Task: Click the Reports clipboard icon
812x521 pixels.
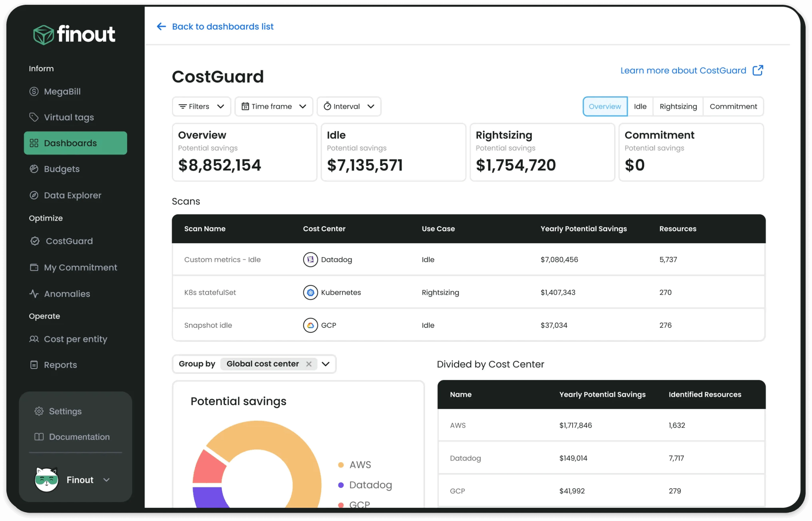Action: point(34,365)
